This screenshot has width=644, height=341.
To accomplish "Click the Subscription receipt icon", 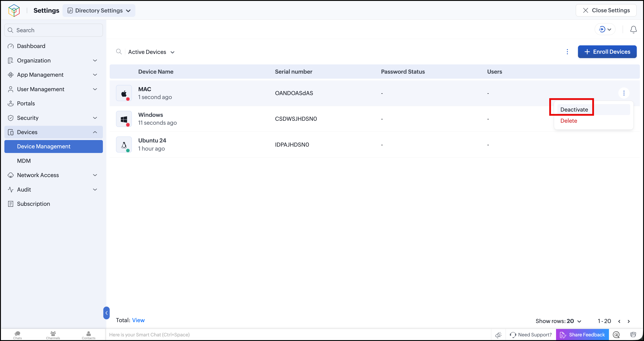I will pos(11,204).
